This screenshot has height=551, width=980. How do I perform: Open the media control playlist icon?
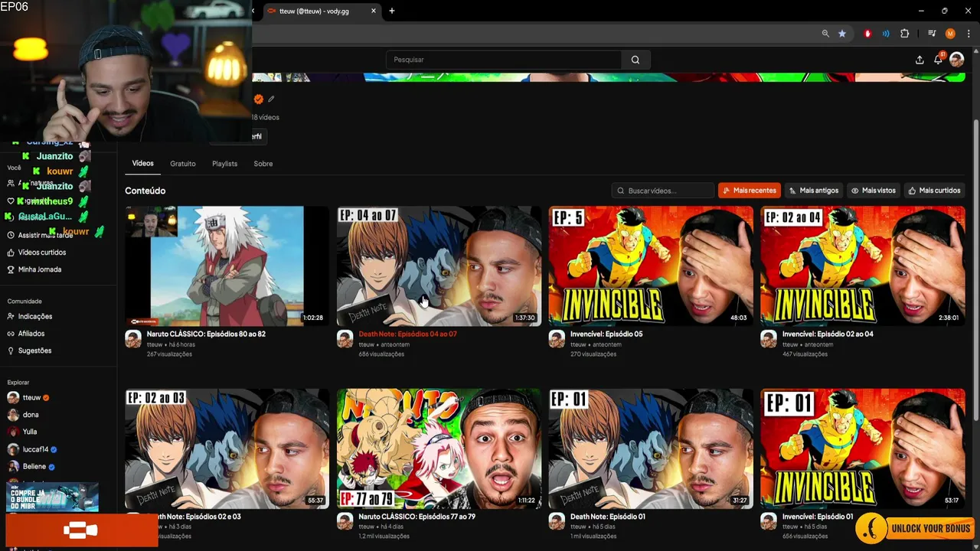point(932,34)
